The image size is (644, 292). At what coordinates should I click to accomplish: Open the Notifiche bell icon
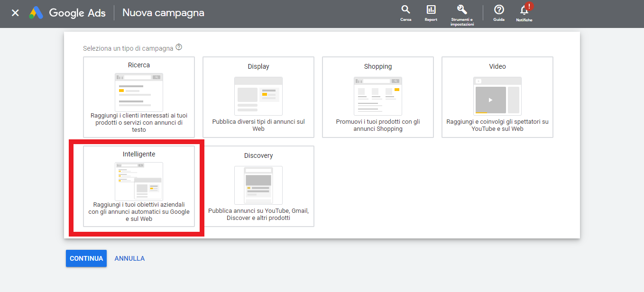(x=524, y=11)
